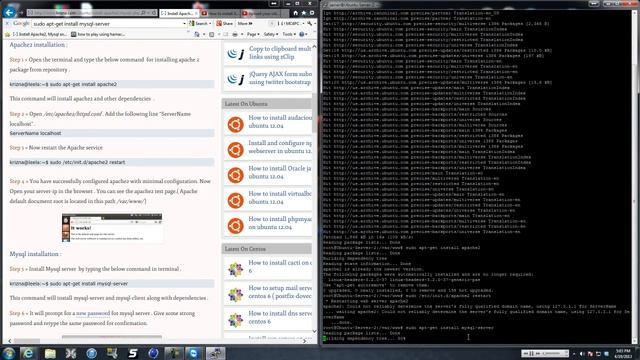
Task: Open Internet Explorer from the taskbar
Action: [x=29, y=353]
